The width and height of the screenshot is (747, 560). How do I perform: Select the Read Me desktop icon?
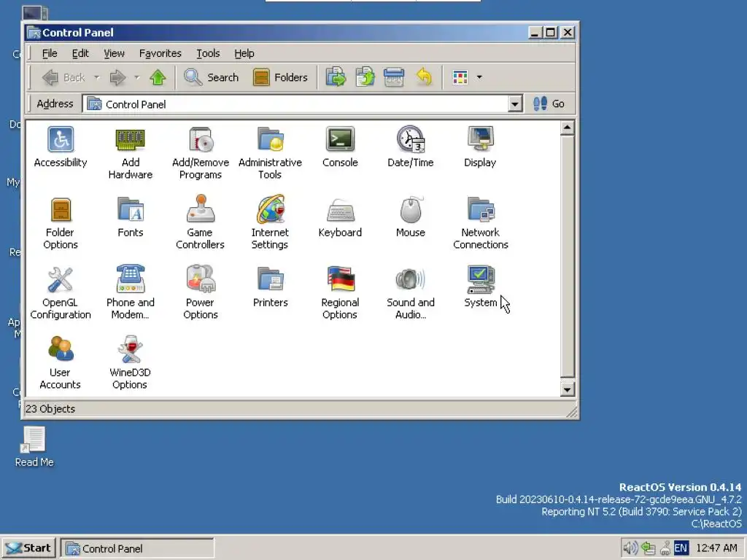pyautogui.click(x=34, y=447)
